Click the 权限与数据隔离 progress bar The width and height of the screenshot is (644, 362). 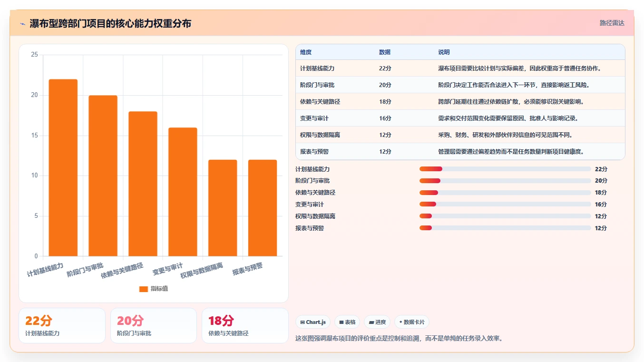[x=505, y=216]
